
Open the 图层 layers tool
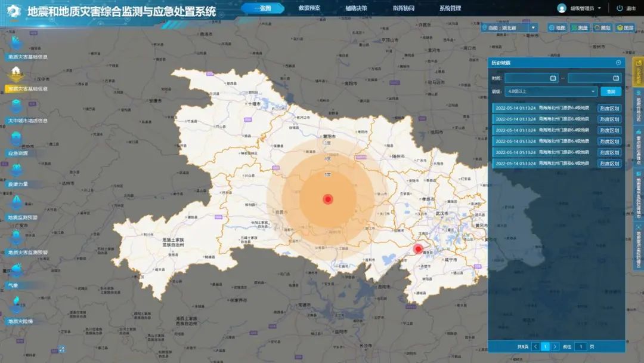625,27
